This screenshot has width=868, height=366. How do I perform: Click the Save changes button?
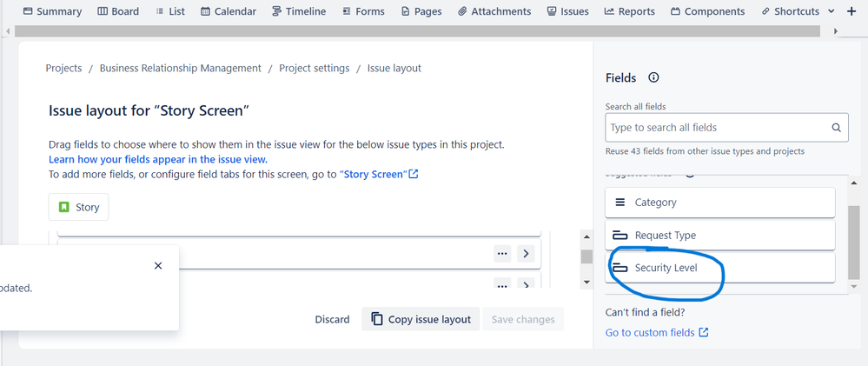click(x=523, y=319)
